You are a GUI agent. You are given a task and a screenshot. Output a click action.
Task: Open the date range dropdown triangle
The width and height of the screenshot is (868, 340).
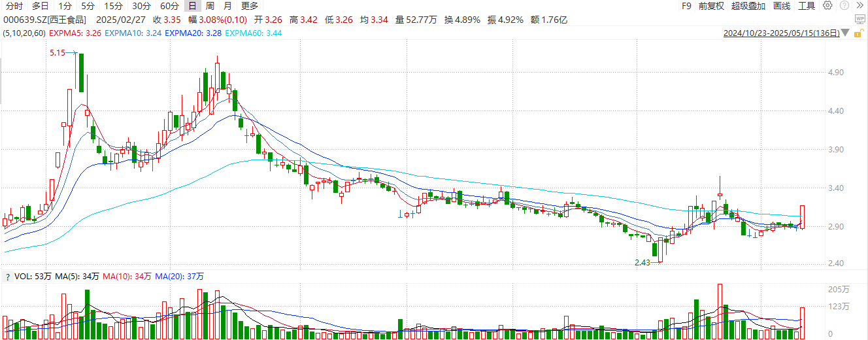click(x=846, y=33)
